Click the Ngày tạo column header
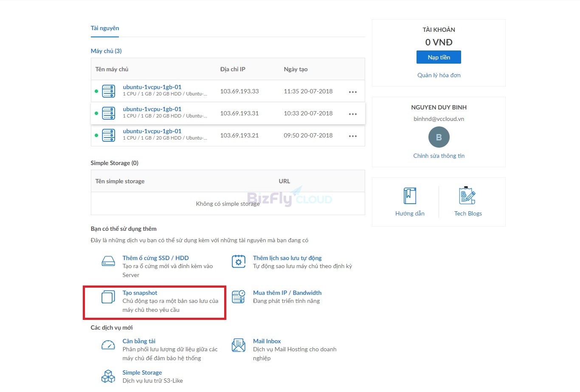Screen dimensions: 580x392 click(x=296, y=69)
